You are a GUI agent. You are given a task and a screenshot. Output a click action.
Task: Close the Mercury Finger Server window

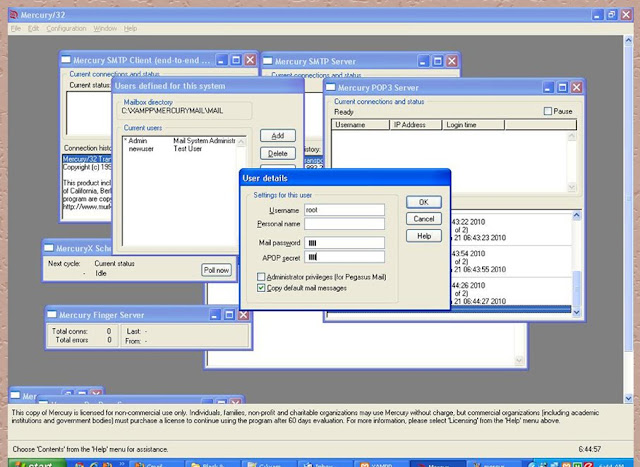[x=244, y=315]
